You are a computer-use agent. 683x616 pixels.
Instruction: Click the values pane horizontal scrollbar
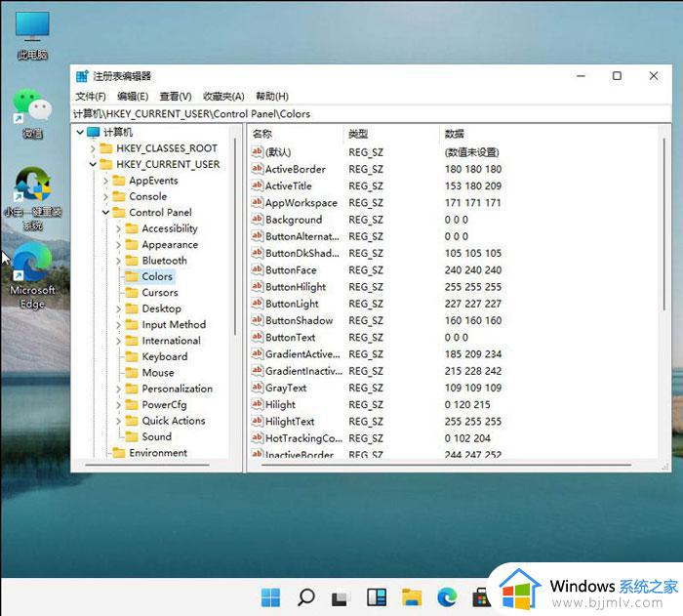pos(446,465)
